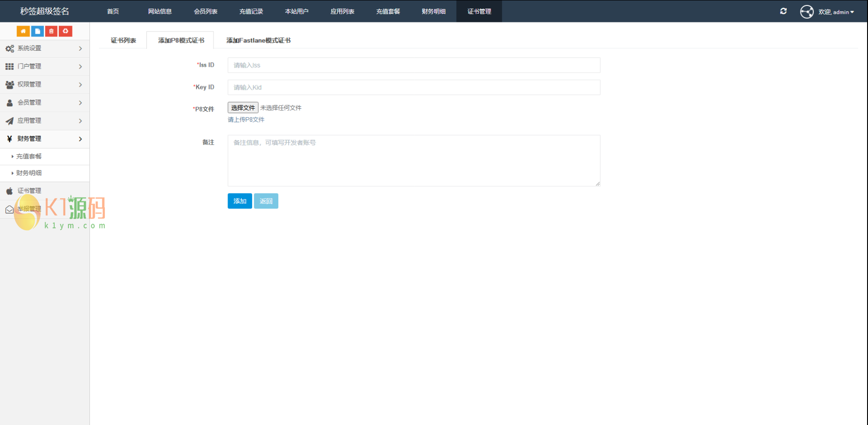
Task: Expand the 门户管理 chevron
Action: click(80, 67)
